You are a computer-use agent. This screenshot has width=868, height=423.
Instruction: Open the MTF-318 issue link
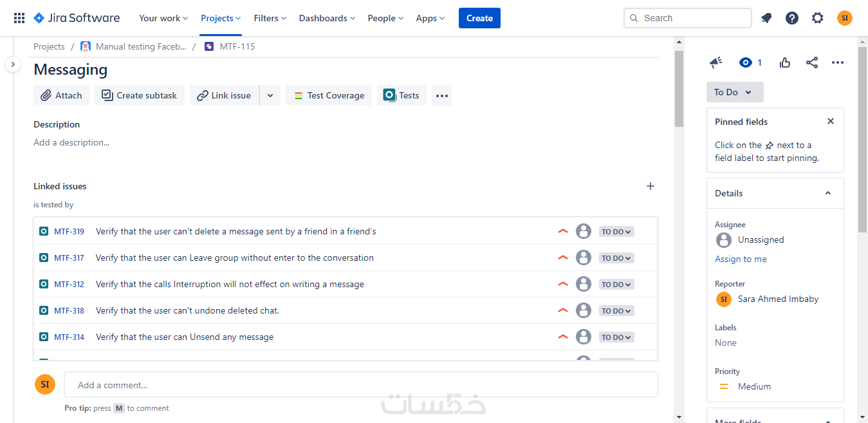pos(69,310)
